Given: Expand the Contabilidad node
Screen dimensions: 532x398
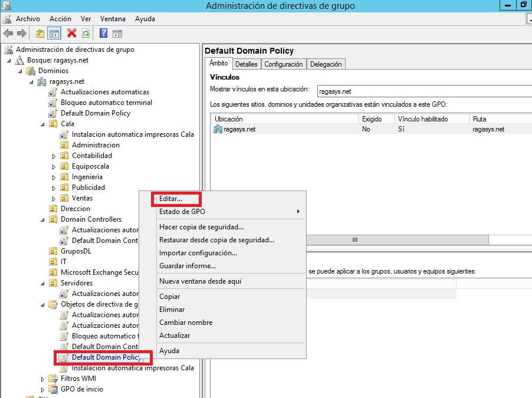Looking at the screenshot, I should [54, 156].
